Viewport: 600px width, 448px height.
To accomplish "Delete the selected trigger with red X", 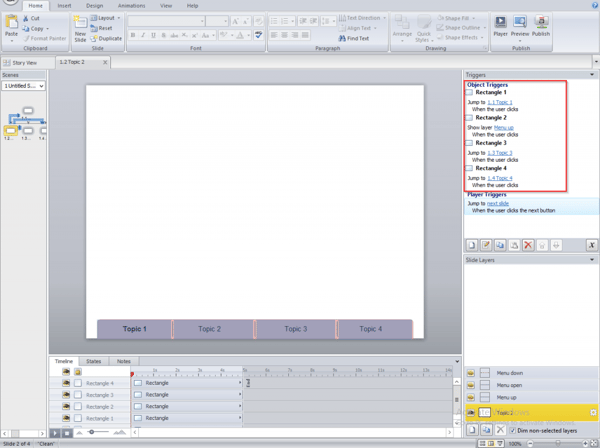I will [x=528, y=245].
